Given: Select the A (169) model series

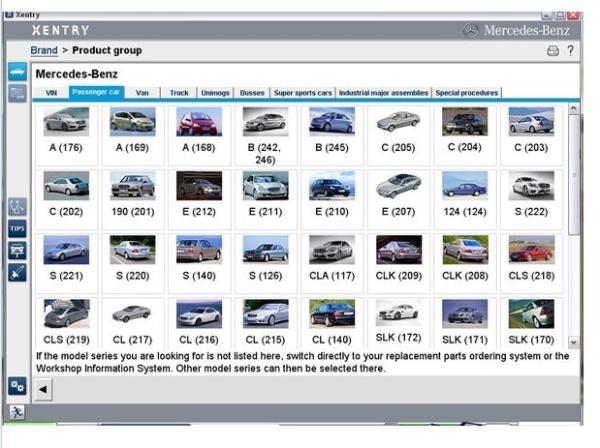Looking at the screenshot, I should (x=132, y=135).
